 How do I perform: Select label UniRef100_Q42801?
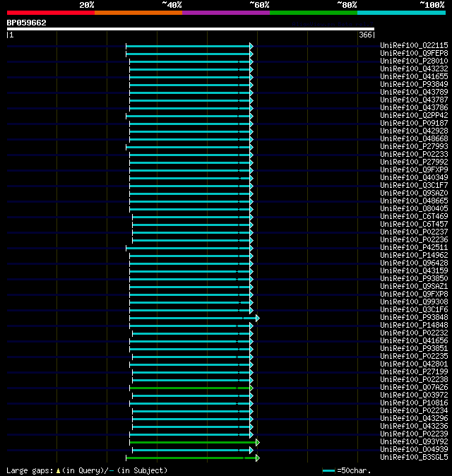pos(414,364)
